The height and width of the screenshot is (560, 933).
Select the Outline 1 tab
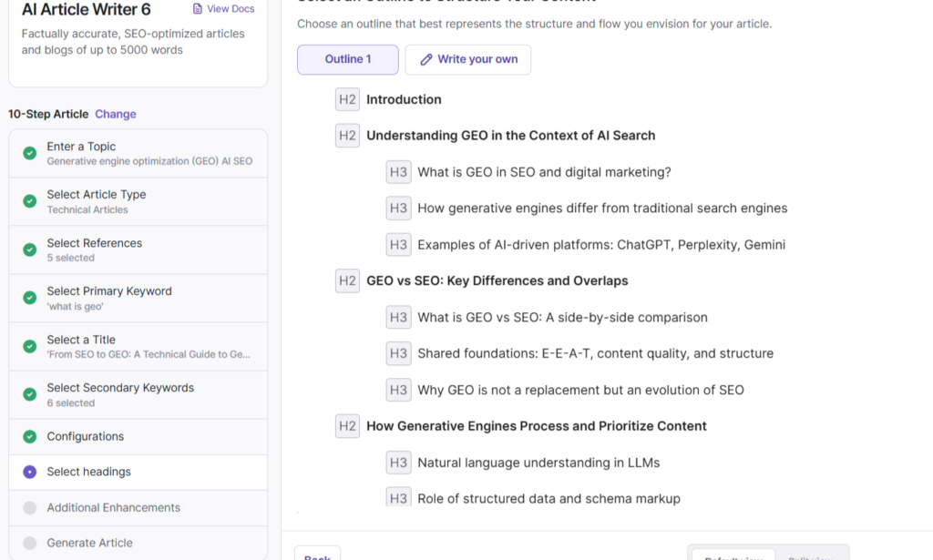click(348, 59)
